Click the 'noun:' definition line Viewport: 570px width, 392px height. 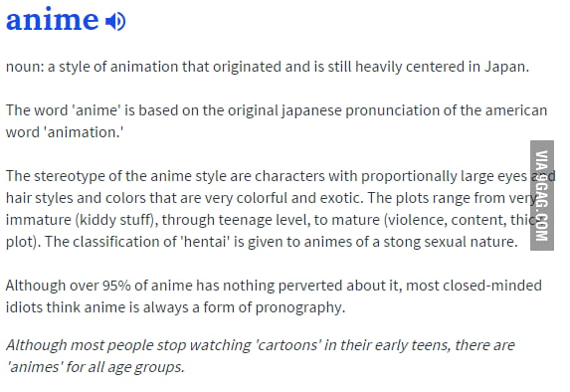(268, 68)
